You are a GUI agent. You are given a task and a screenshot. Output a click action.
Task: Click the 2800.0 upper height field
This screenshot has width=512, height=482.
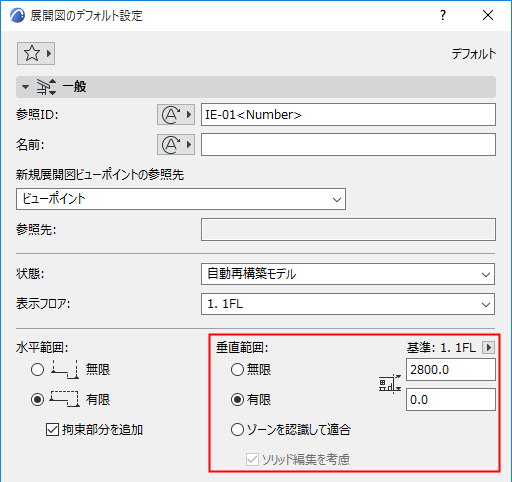point(451,370)
